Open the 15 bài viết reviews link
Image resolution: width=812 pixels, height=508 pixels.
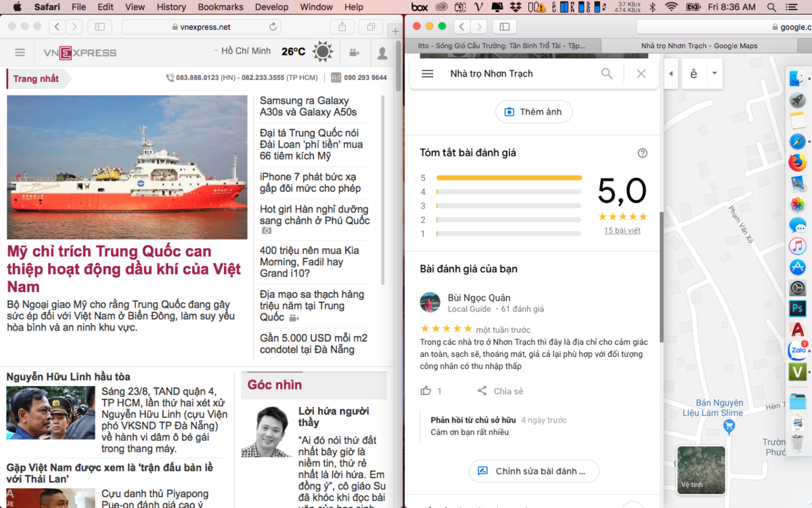pyautogui.click(x=623, y=230)
